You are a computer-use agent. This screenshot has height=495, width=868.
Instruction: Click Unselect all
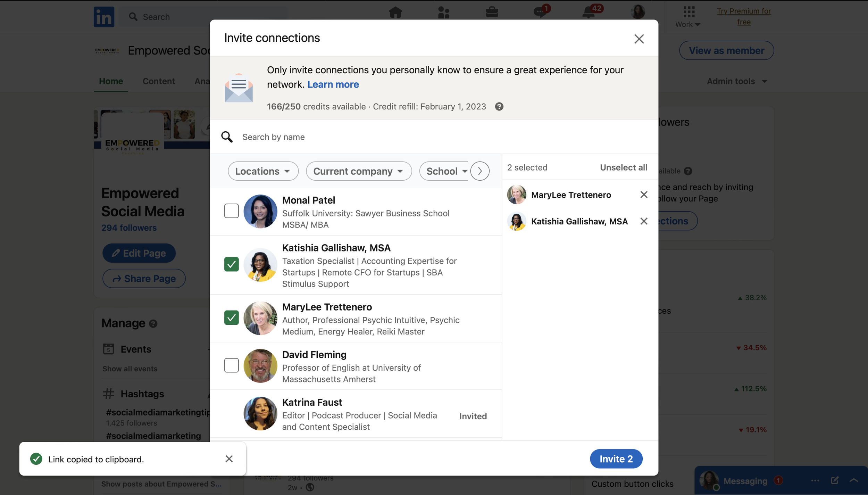coord(624,167)
